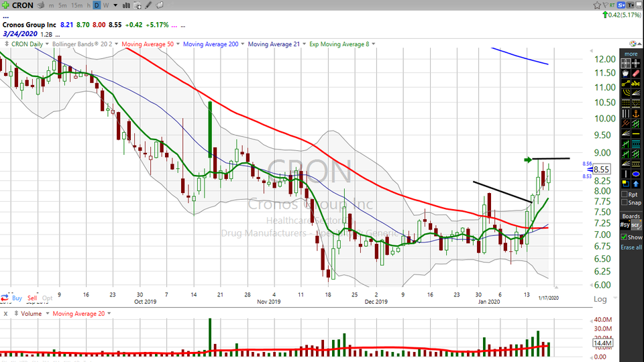Toggle the Rpt checkbox

[x=625, y=194]
